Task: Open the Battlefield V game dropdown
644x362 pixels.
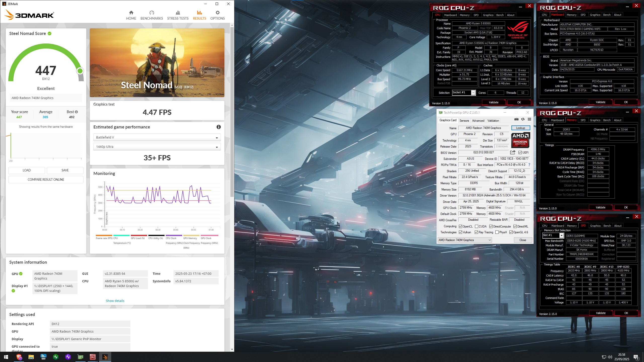Action: (x=157, y=138)
